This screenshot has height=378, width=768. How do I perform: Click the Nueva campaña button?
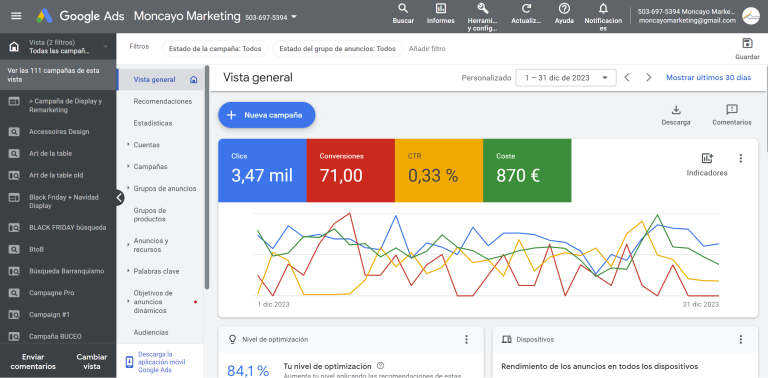[266, 115]
